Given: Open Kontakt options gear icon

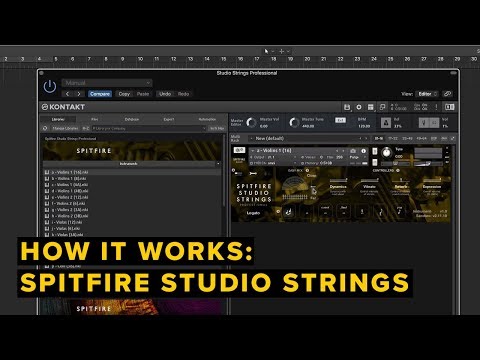Looking at the screenshot, I should tap(359, 107).
